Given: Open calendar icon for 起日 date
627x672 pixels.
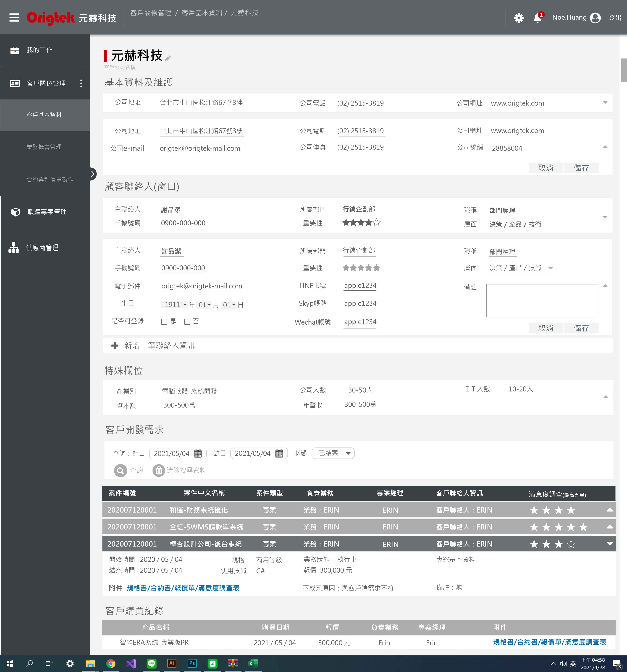Looking at the screenshot, I should point(198,453).
